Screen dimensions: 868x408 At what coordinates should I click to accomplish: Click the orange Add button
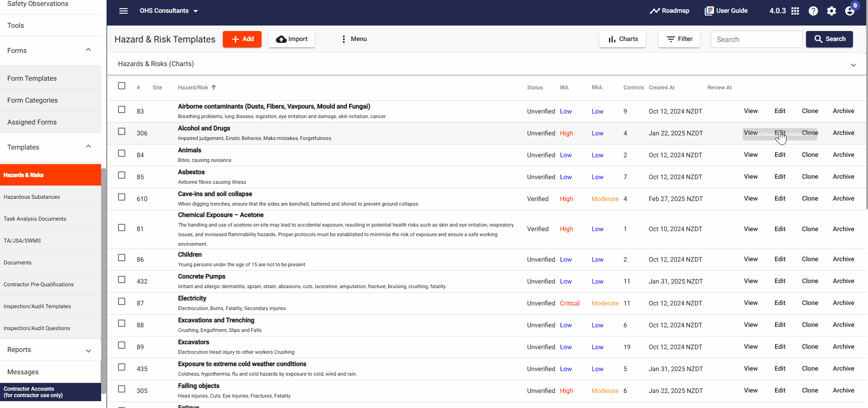242,39
